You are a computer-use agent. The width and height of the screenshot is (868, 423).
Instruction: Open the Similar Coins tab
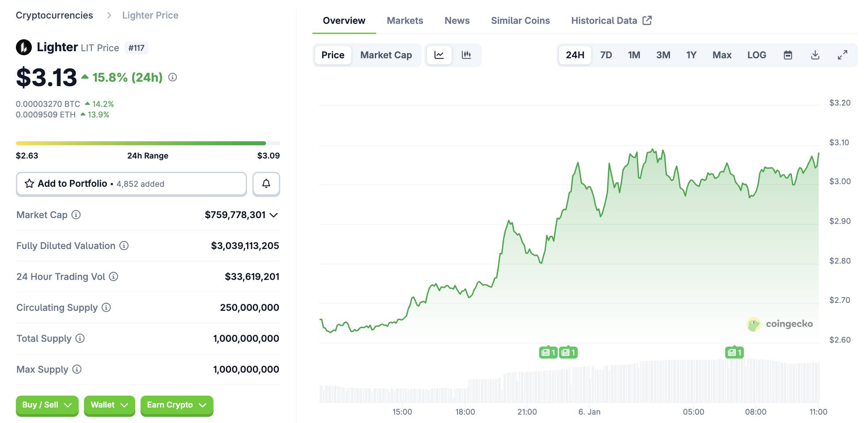click(x=520, y=21)
